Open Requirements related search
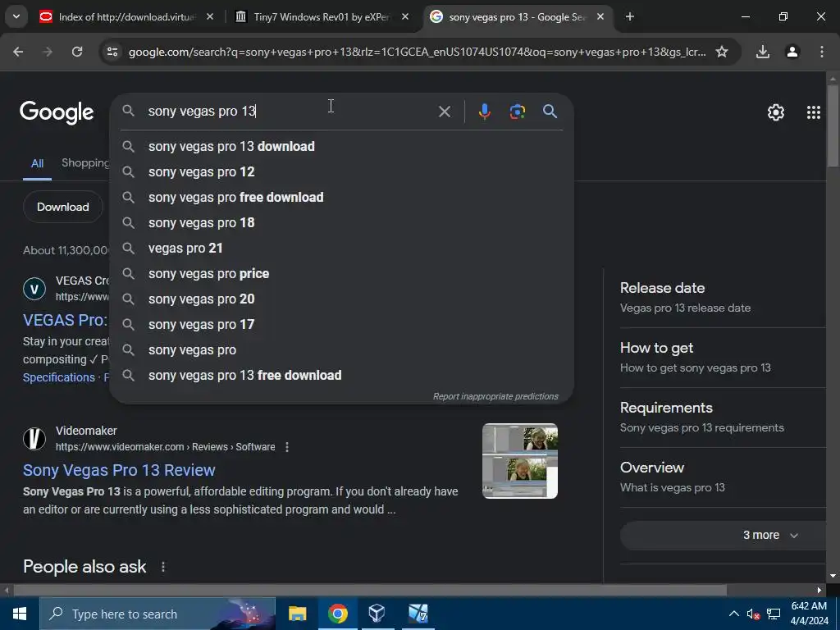The height and width of the screenshot is (630, 840). [722, 418]
